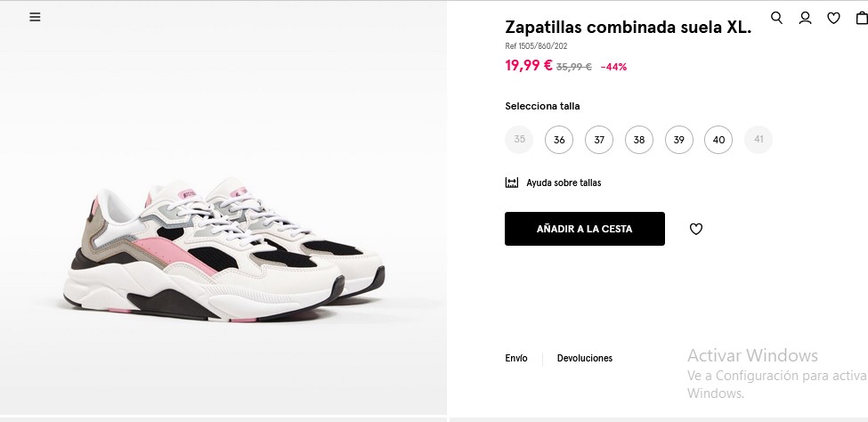This screenshot has height=422, width=868.
Task: Click the search magnifier icon
Action: point(776,17)
